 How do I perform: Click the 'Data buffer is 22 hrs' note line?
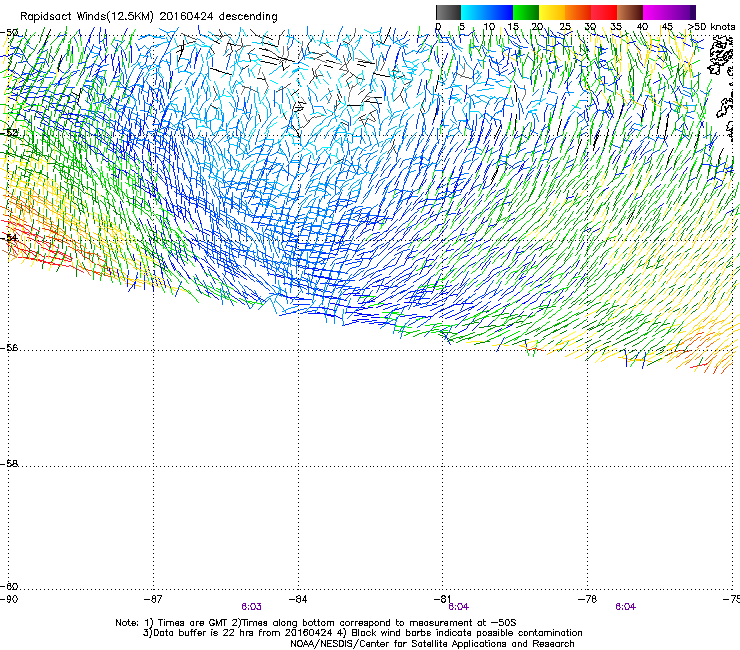(x=362, y=633)
